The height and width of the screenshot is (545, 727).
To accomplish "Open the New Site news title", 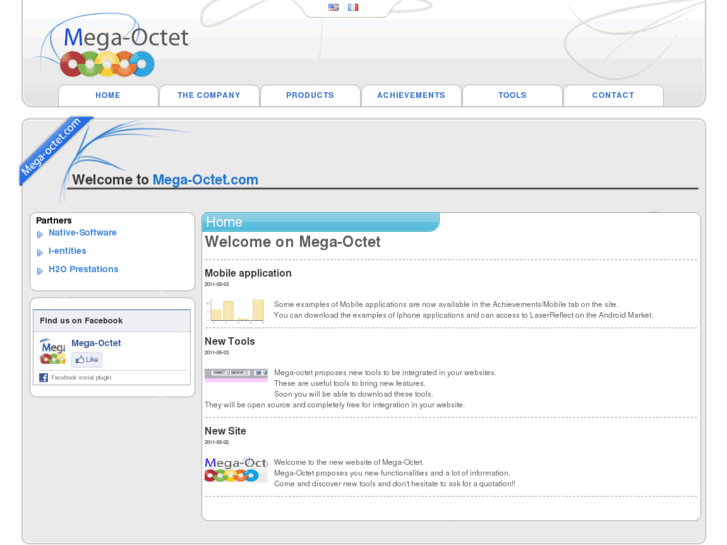I will tap(225, 431).
